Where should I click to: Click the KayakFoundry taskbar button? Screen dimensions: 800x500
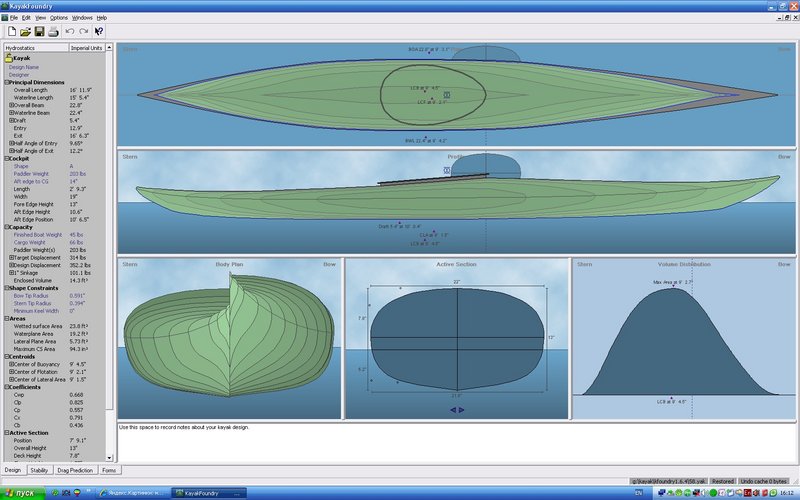tap(208, 493)
